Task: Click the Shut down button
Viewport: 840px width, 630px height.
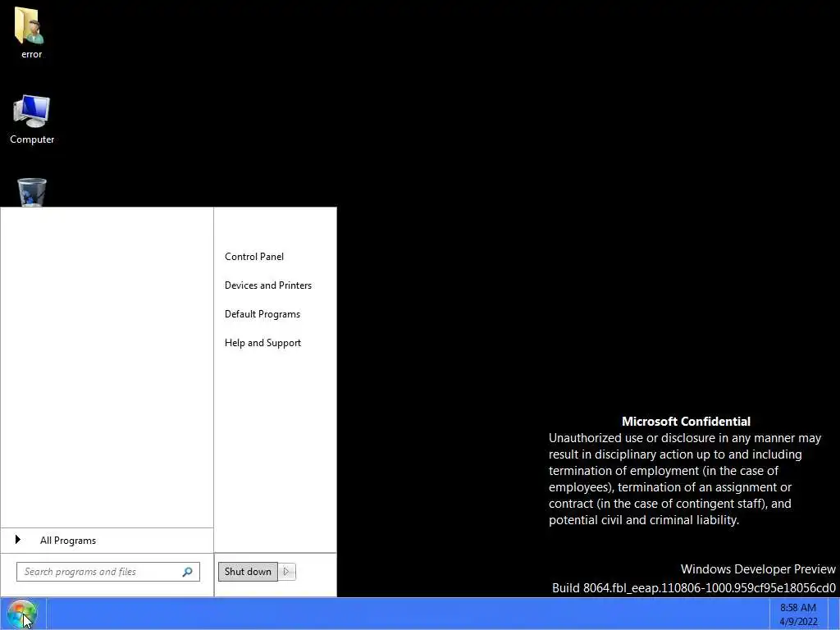Action: click(248, 572)
